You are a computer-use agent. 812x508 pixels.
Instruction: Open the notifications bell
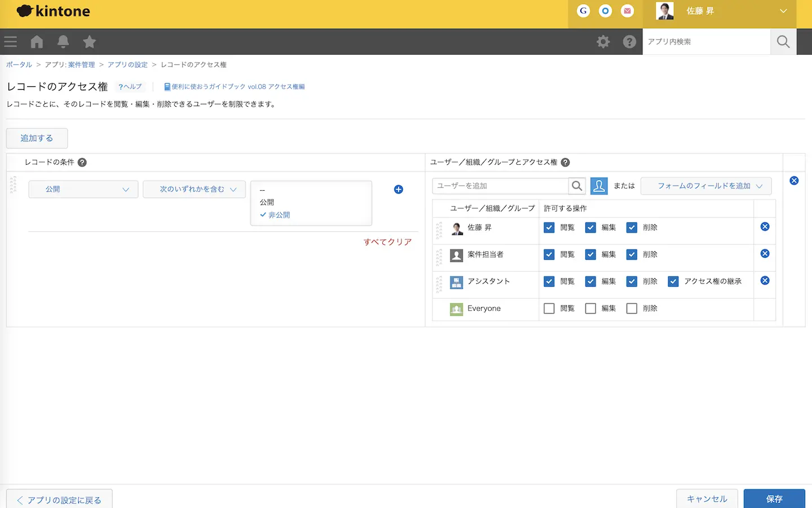point(63,42)
